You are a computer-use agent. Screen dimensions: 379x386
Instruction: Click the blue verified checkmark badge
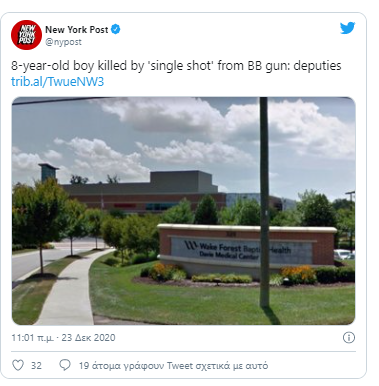click(x=116, y=30)
